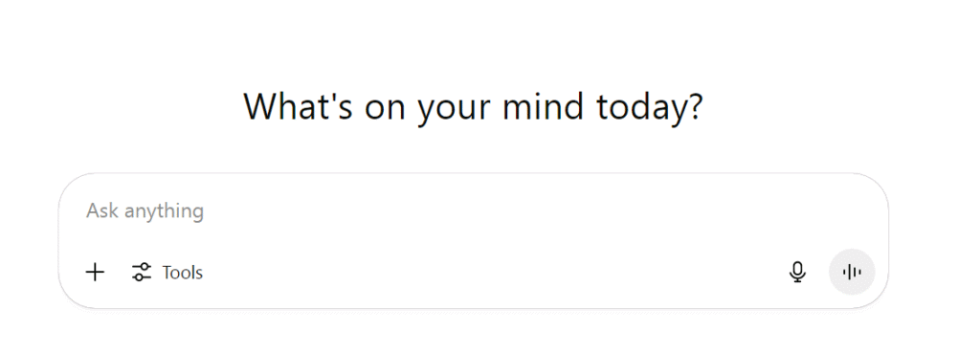Screen dimensions: 980x353
Task: Click the plus icon to add attachments
Action: click(95, 273)
